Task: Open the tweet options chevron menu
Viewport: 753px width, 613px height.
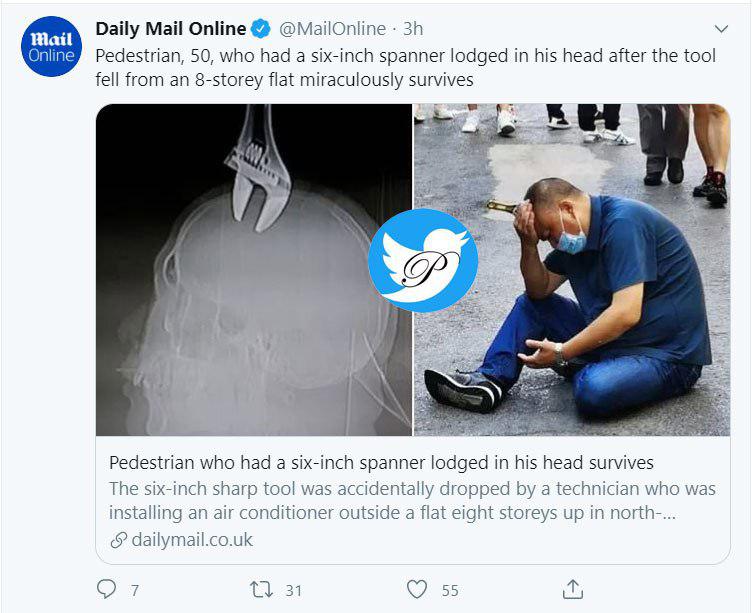Action: click(720, 29)
